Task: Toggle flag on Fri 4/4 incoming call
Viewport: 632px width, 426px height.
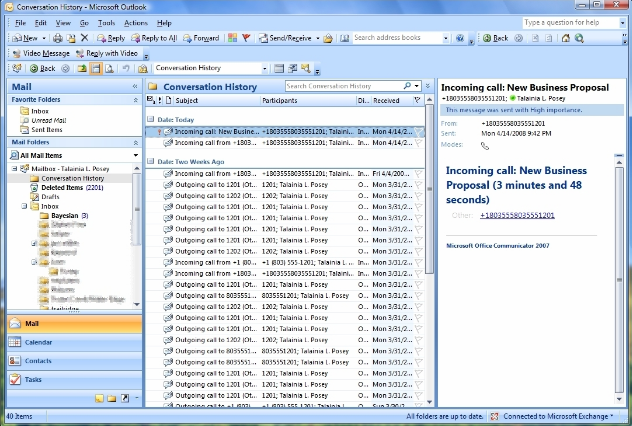Action: click(x=419, y=174)
